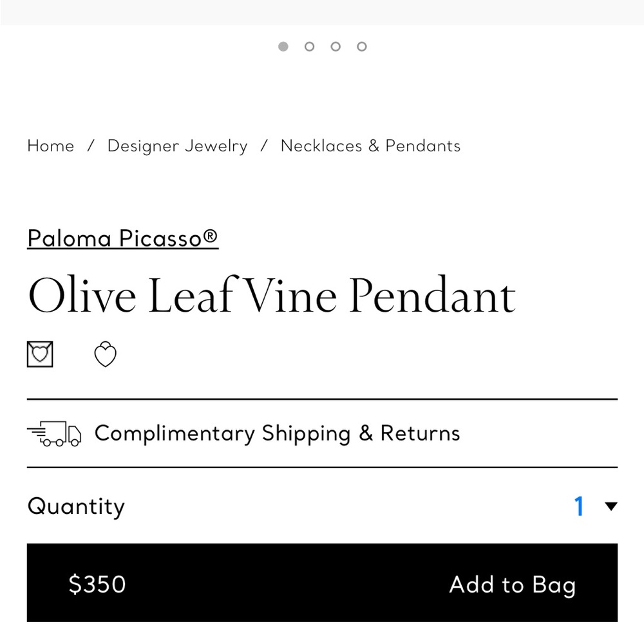This screenshot has height=644, width=644.
Task: Click the $350 price in the bar
Action: click(97, 584)
